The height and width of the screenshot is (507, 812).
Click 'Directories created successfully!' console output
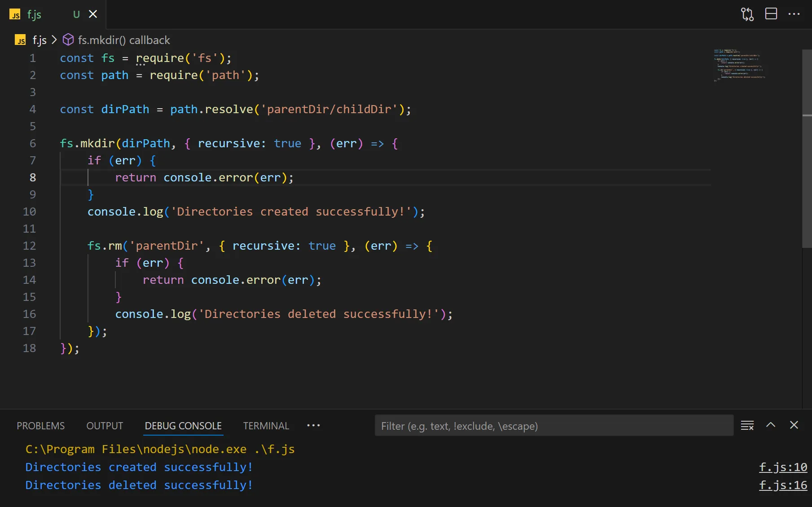click(139, 467)
